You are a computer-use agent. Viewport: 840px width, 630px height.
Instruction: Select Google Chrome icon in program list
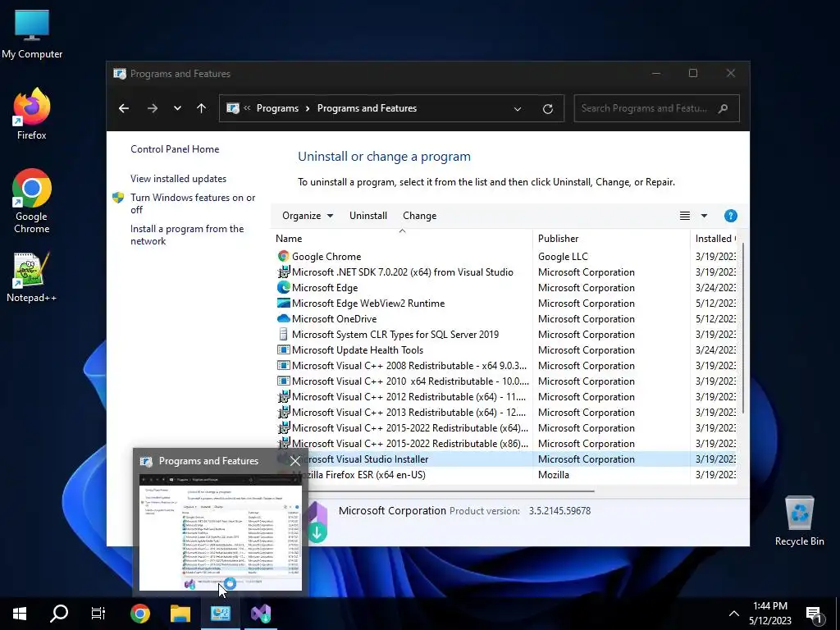(283, 256)
